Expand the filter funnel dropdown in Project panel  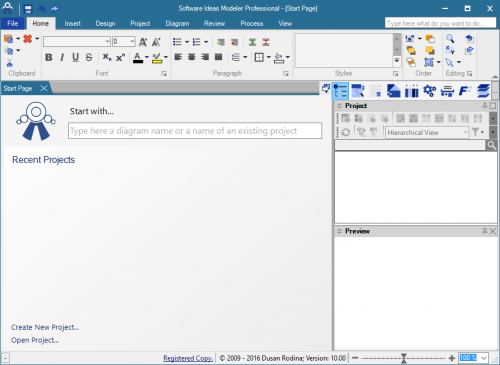coord(482,132)
